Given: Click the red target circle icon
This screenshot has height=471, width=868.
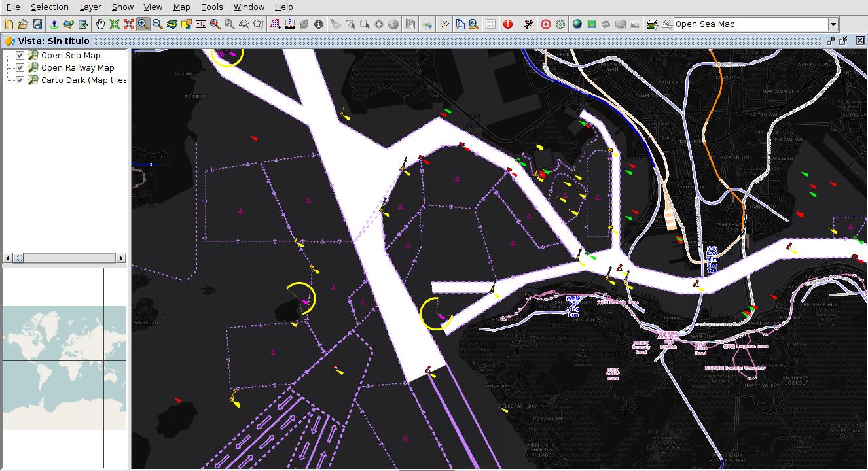Looking at the screenshot, I should (546, 24).
